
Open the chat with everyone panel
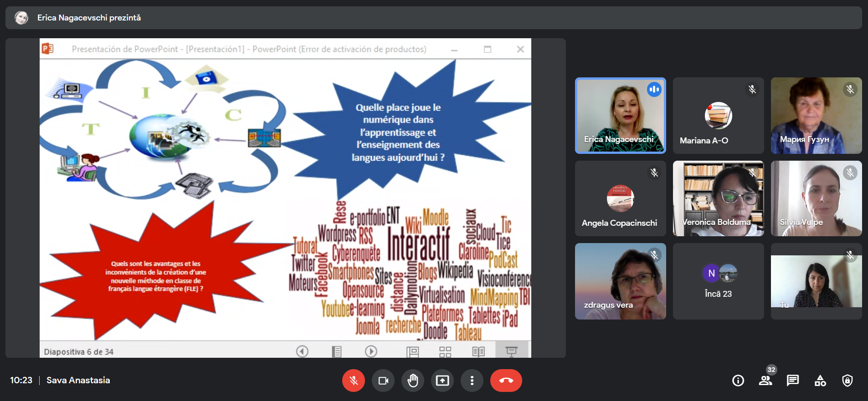[793, 381]
